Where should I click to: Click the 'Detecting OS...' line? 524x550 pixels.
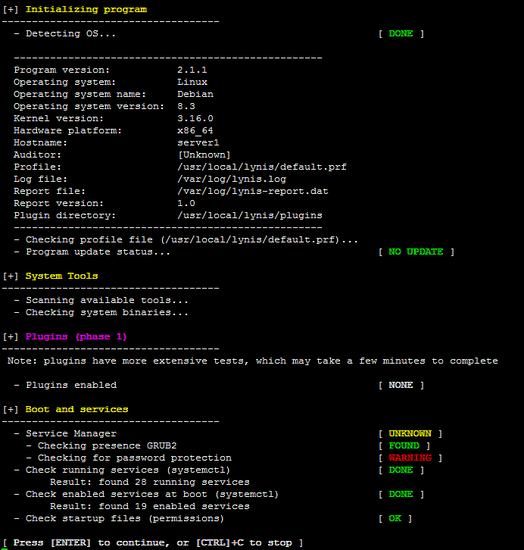(x=65, y=34)
